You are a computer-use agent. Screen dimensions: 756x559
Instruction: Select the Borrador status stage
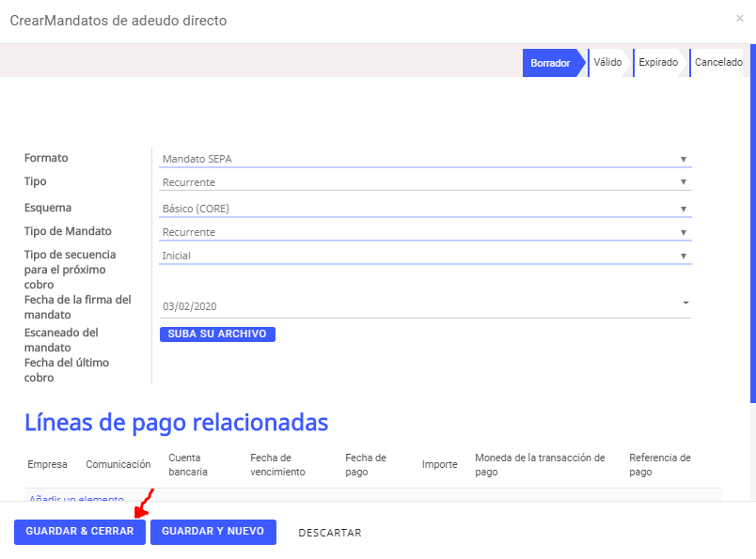553,63
